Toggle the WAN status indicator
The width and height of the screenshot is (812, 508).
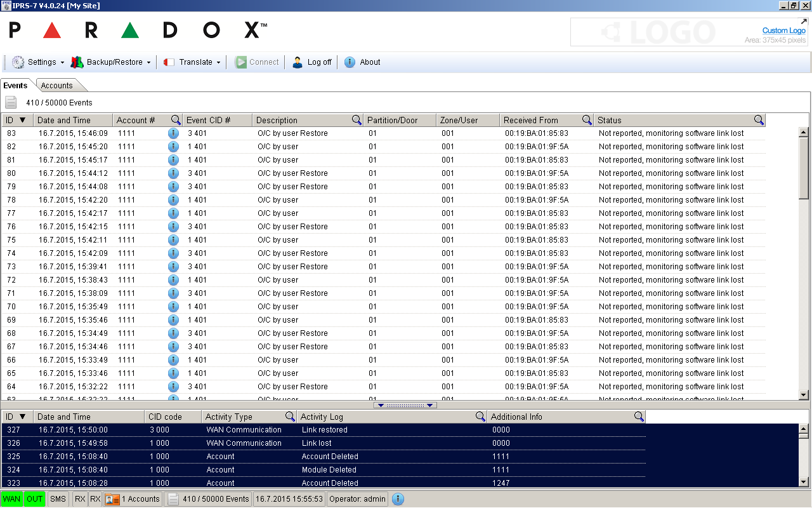[x=12, y=499]
